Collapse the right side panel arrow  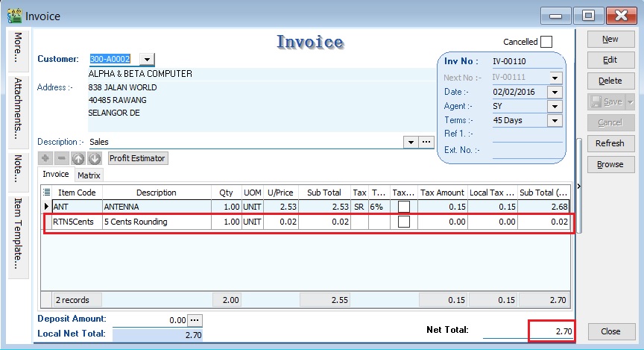pyautogui.click(x=580, y=186)
